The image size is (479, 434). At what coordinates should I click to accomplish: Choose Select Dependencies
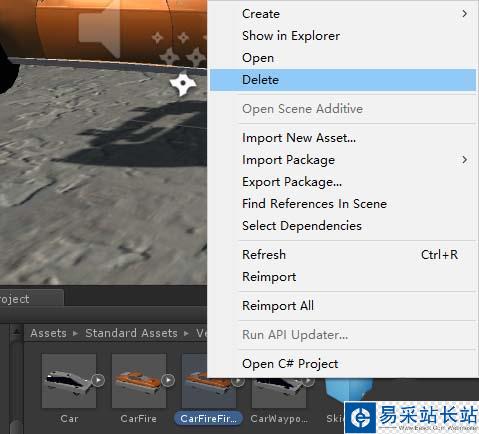tap(343, 226)
